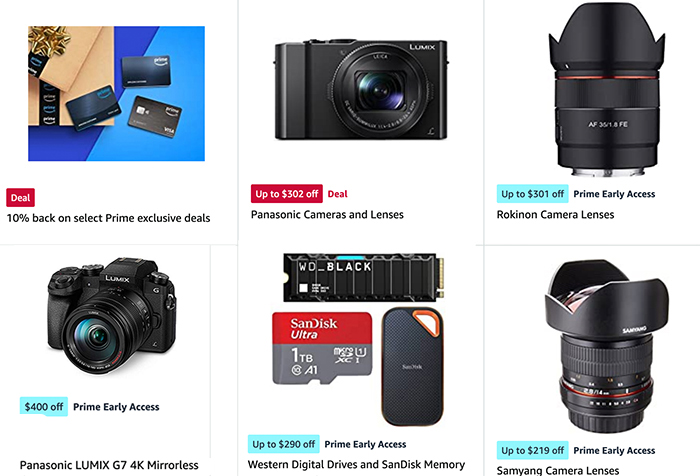Open the Lumix G7 mirrorless camera image
Screen dimensions: 700x476
pos(112,316)
